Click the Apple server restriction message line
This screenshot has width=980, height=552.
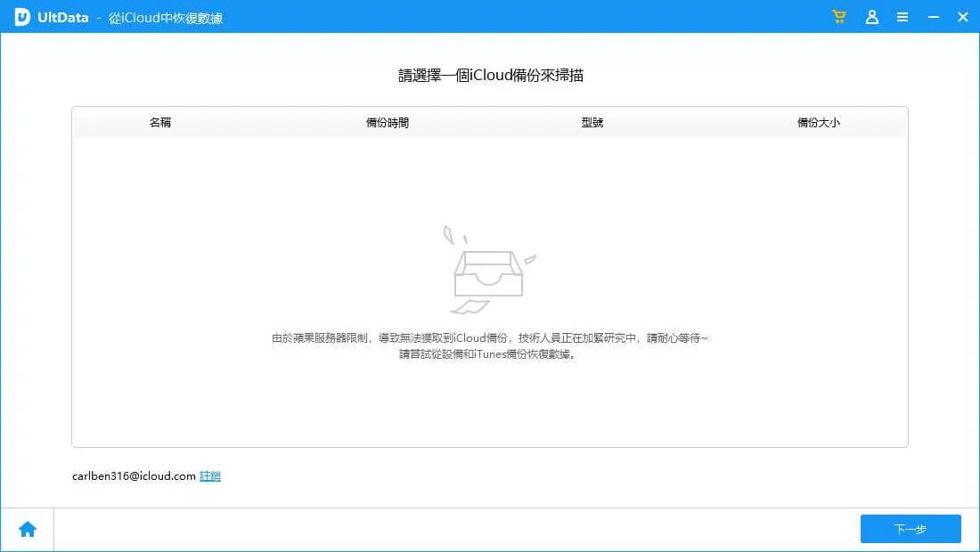[x=489, y=337]
